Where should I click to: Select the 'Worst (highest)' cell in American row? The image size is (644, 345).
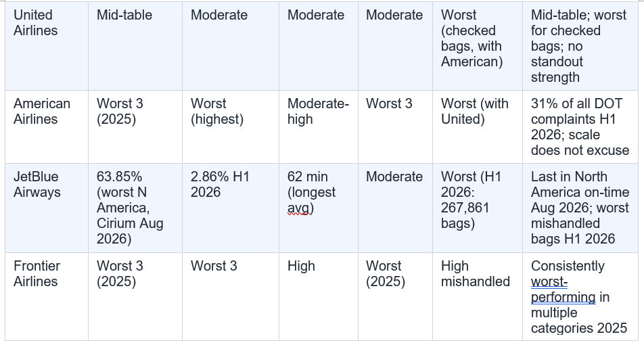(231, 127)
